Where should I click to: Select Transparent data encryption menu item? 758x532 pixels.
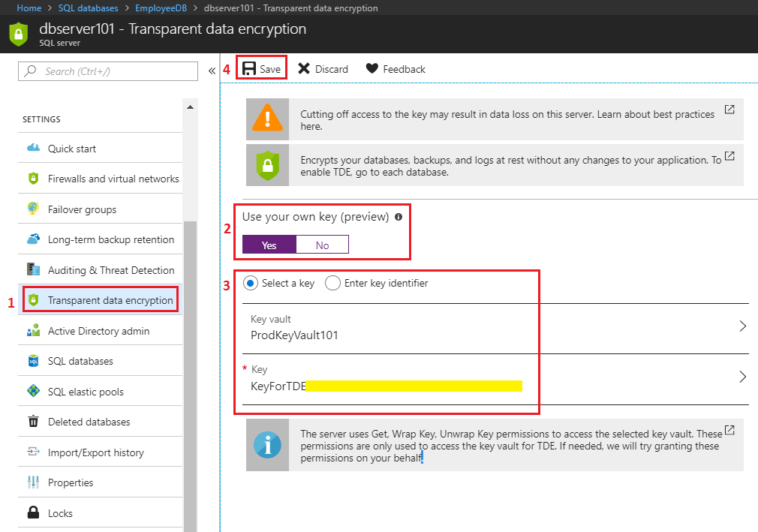100,300
